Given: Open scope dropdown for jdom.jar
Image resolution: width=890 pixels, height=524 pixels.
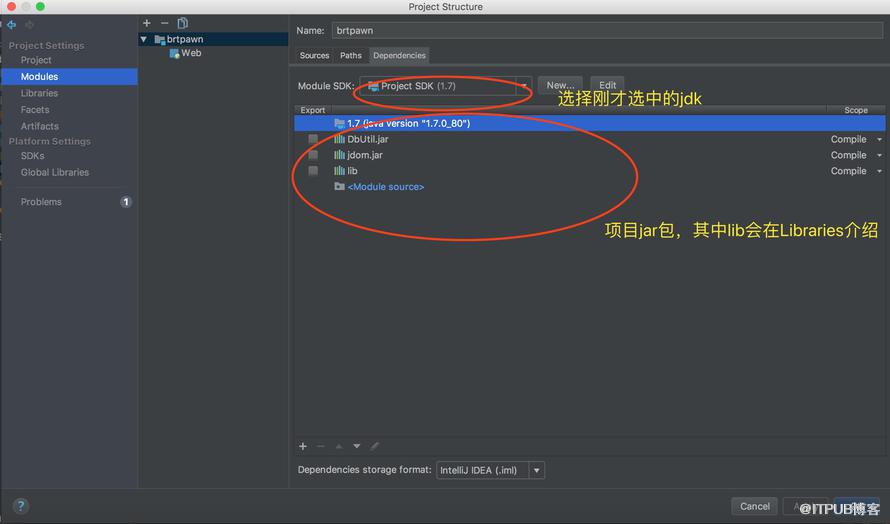Looking at the screenshot, I should (x=879, y=155).
